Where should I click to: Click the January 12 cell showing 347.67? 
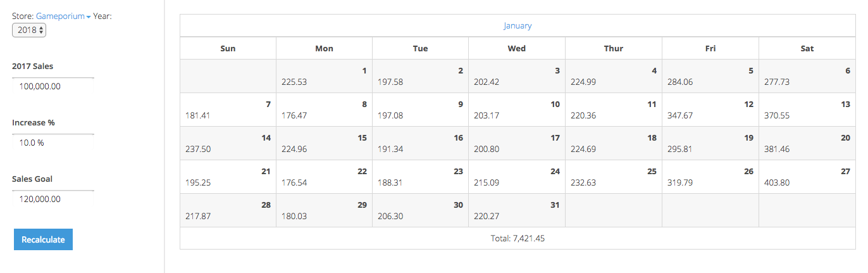click(x=710, y=110)
